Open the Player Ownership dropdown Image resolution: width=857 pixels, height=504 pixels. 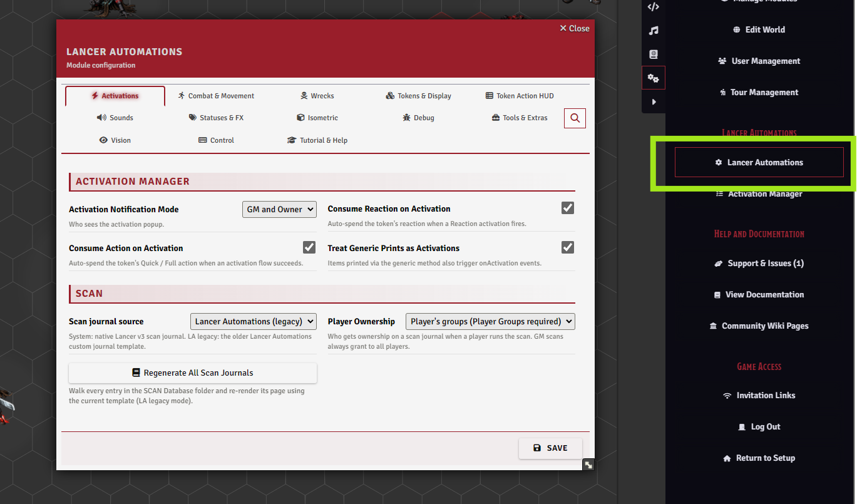pyautogui.click(x=490, y=321)
